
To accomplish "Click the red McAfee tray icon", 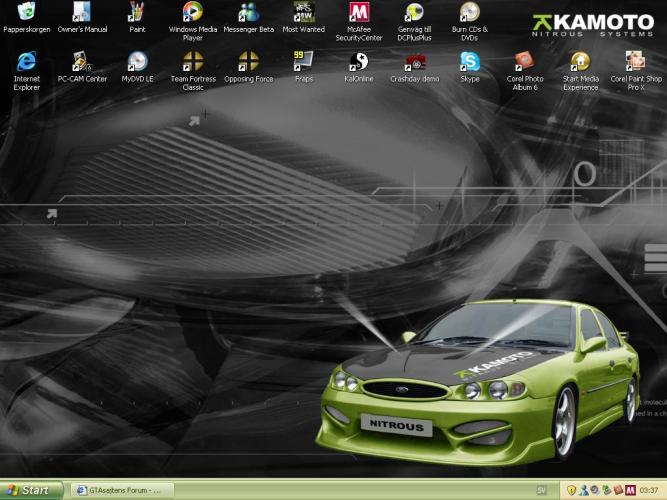I will click(630, 490).
